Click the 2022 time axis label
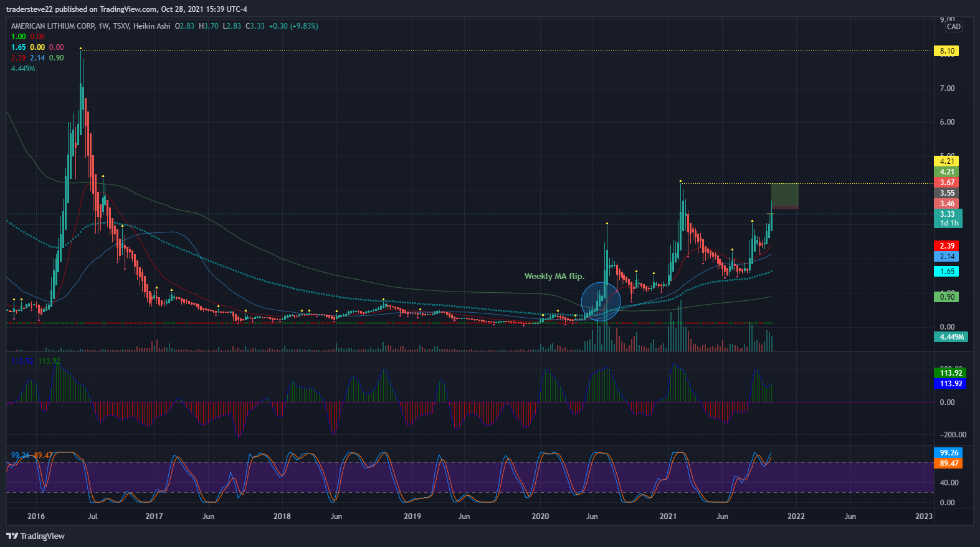The height and width of the screenshot is (547, 980). pos(796,516)
